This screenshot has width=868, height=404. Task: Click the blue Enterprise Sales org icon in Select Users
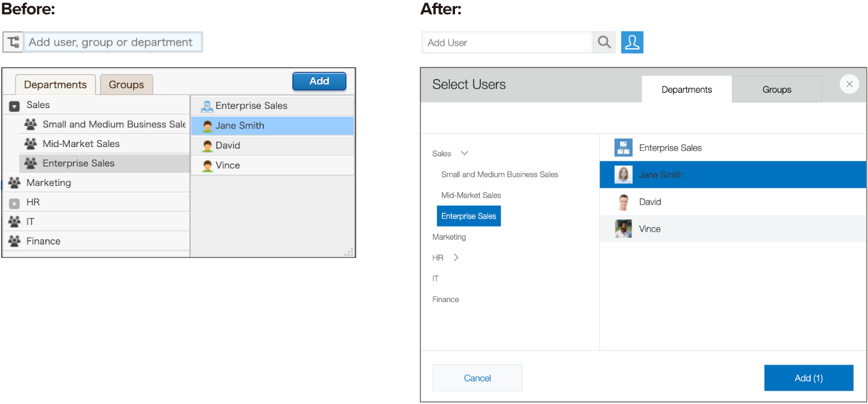623,148
